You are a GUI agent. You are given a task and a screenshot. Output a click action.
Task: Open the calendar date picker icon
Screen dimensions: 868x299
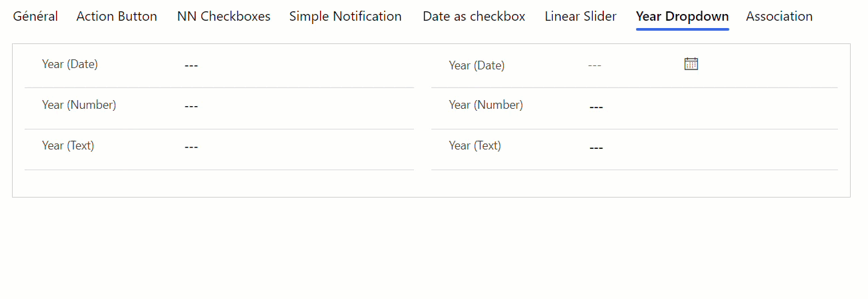pos(691,64)
